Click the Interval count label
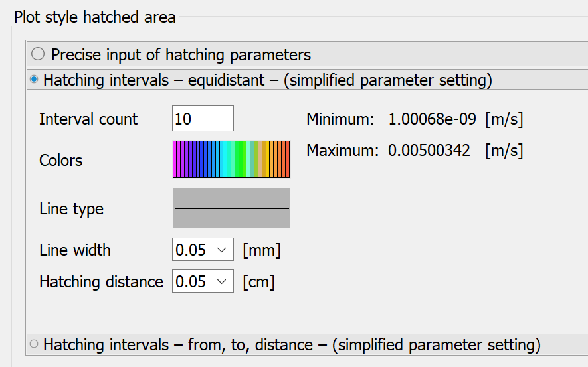Screen dimensions: 588x367 click(88, 119)
